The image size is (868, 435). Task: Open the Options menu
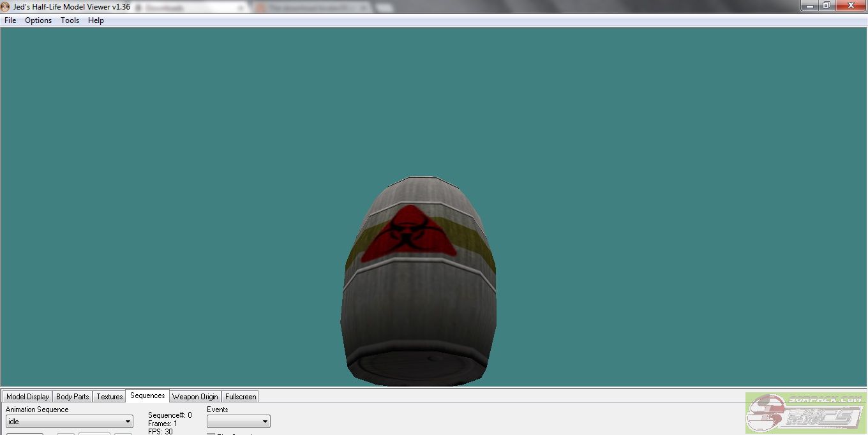[x=38, y=20]
